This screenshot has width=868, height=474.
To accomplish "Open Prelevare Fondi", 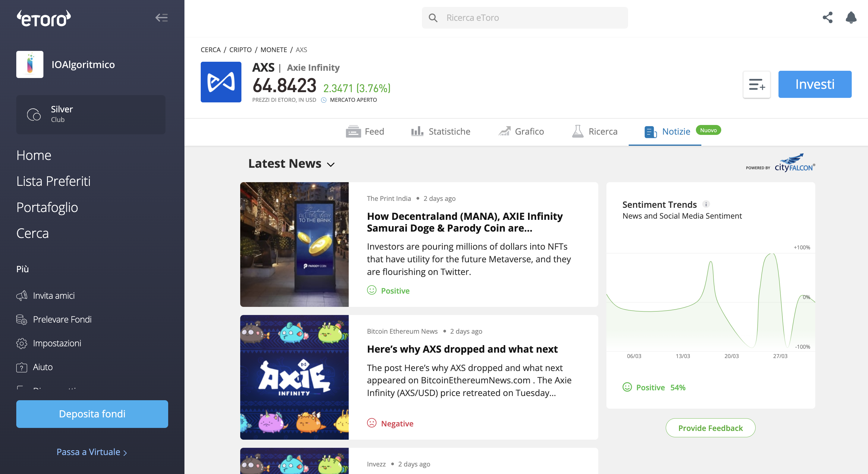I will (x=62, y=320).
